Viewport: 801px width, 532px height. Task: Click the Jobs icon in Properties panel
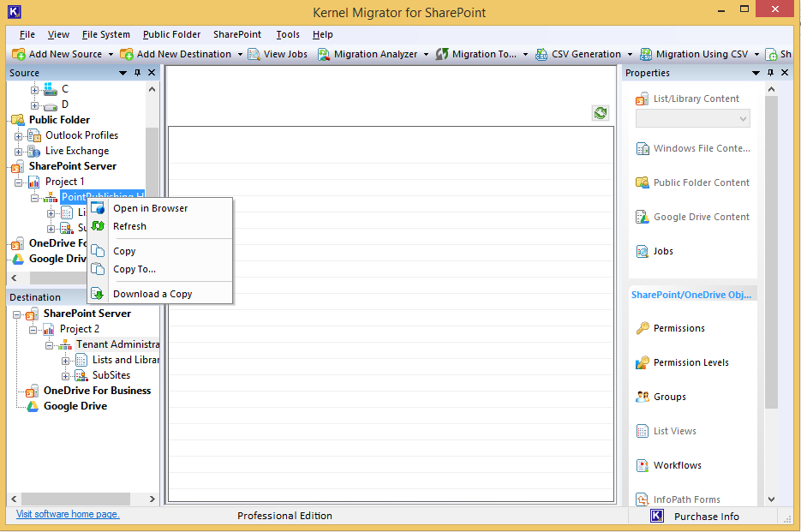pyautogui.click(x=643, y=251)
